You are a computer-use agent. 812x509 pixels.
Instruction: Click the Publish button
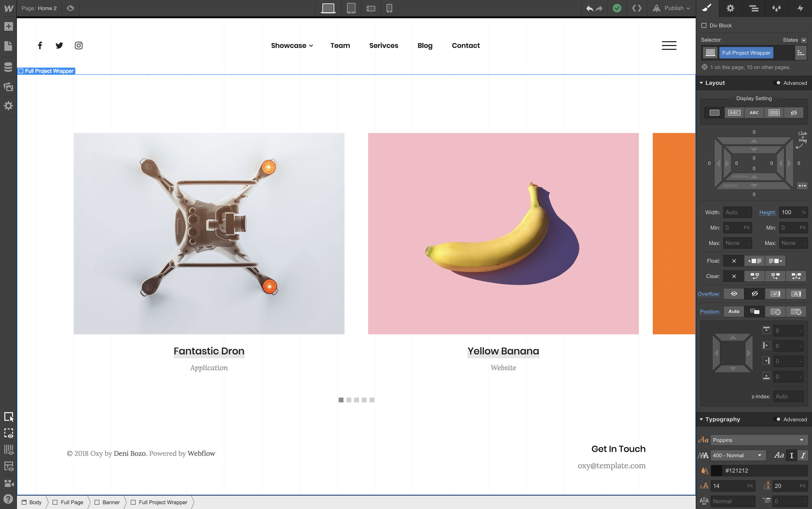coord(673,8)
